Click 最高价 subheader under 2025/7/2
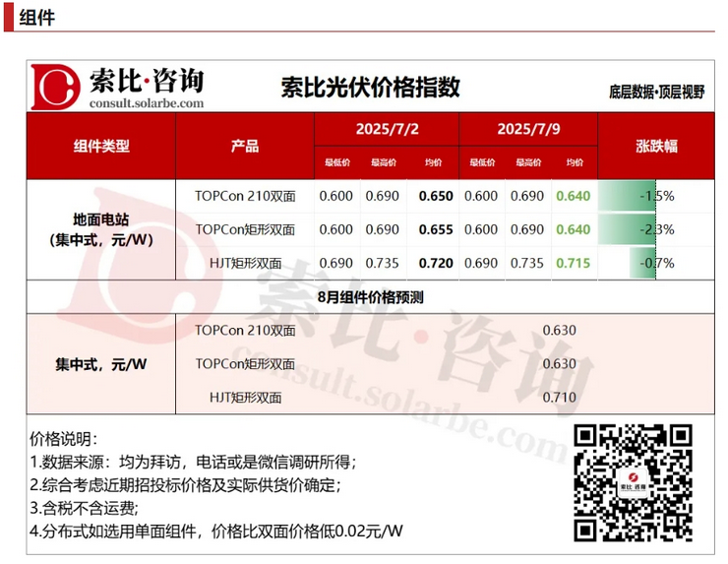The image size is (728, 564). [x=384, y=162]
